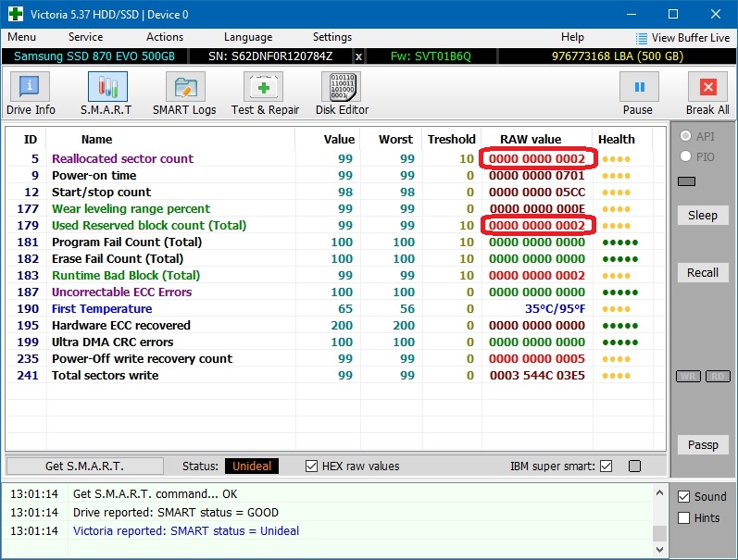Disable the Sound checkbox
Screen dimensions: 738x560
(x=684, y=496)
